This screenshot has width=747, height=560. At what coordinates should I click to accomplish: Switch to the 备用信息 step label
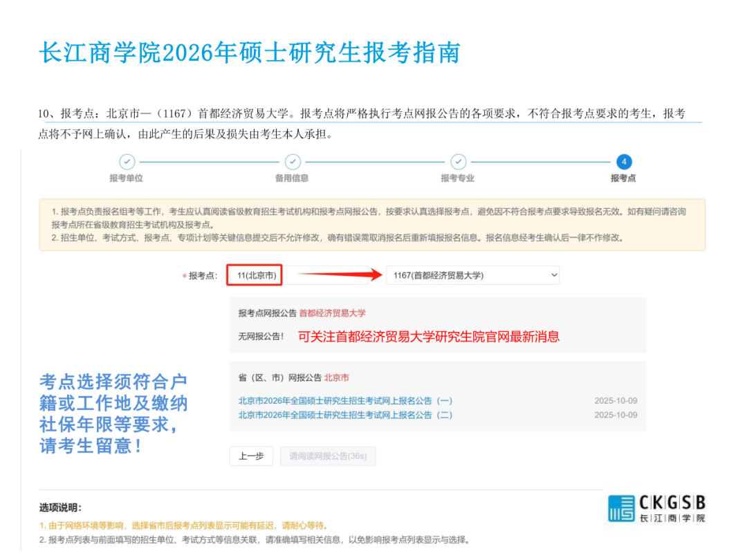point(293,178)
